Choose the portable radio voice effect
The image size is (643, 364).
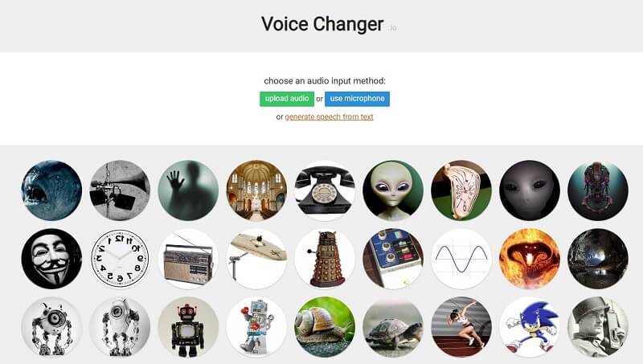188,259
